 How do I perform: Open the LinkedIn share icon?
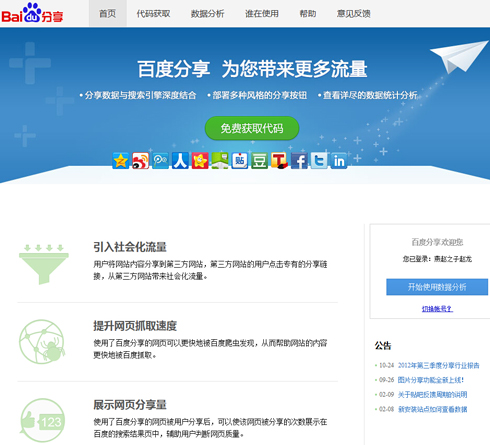[339, 161]
